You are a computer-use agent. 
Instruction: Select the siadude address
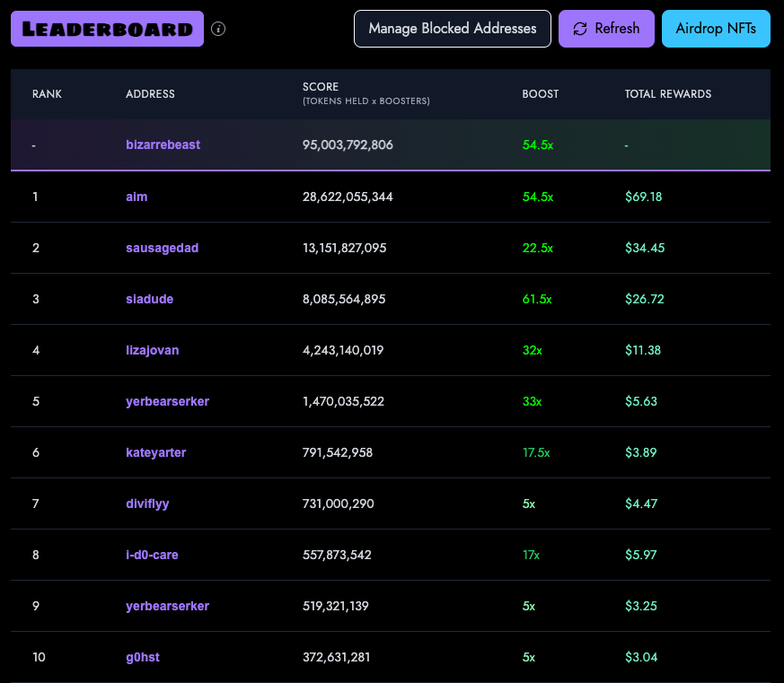pyautogui.click(x=149, y=299)
